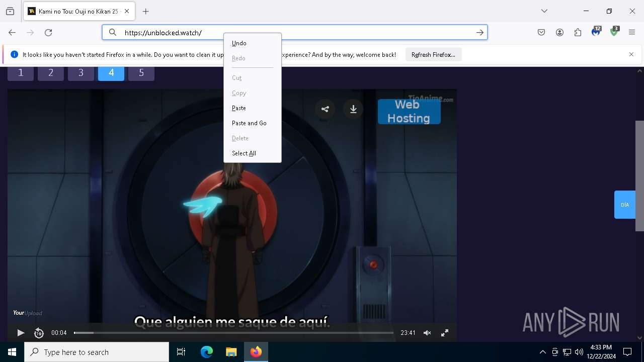Image resolution: width=644 pixels, height=362 pixels.
Task: Open Microsoft Edge from taskbar
Action: [207, 352]
